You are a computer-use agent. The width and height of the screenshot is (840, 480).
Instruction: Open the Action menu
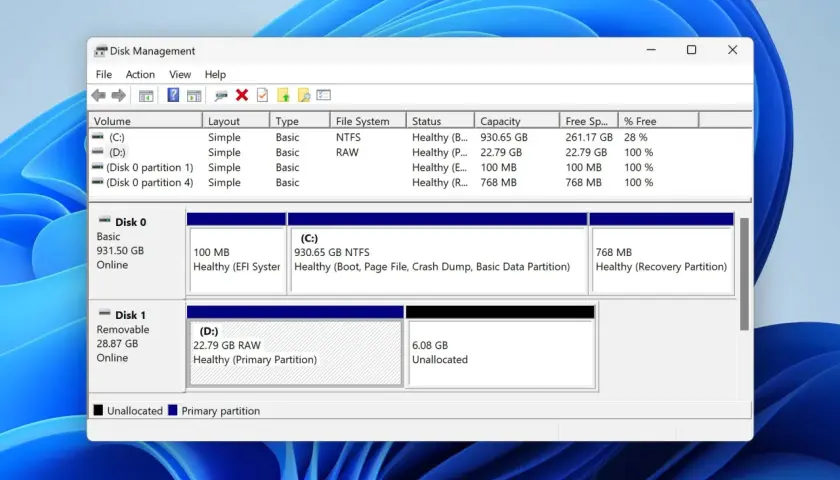[x=140, y=74]
